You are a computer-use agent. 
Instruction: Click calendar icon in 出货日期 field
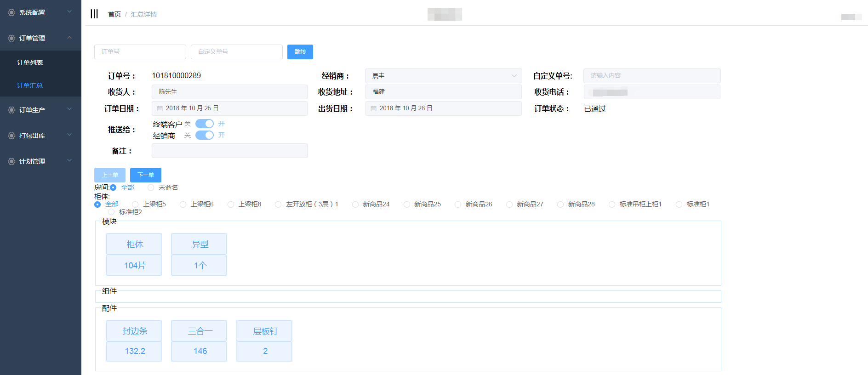pyautogui.click(x=374, y=108)
